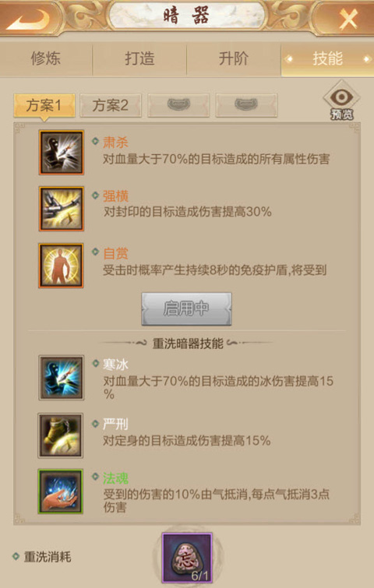Image resolution: width=374 pixels, height=588 pixels.
Task: Tap the 肃杀 skill name text
Action: [115, 143]
